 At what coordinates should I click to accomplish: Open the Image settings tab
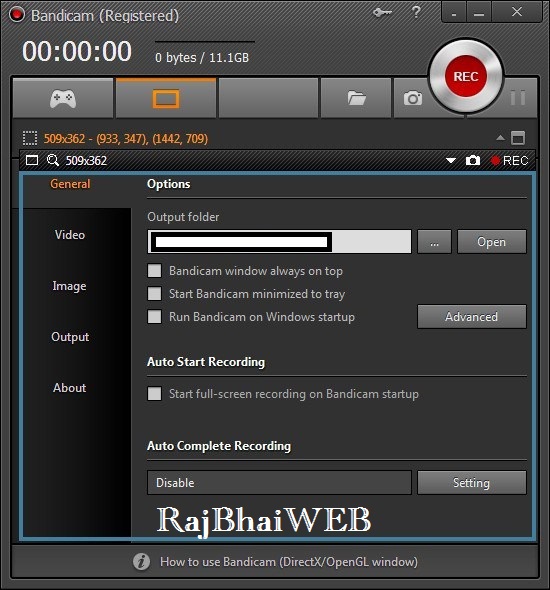click(x=70, y=286)
